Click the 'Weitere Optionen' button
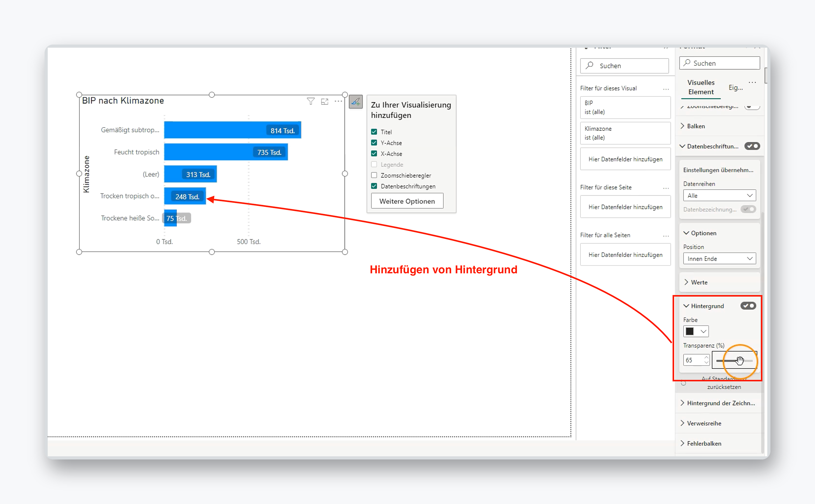The image size is (815, 504). [407, 201]
